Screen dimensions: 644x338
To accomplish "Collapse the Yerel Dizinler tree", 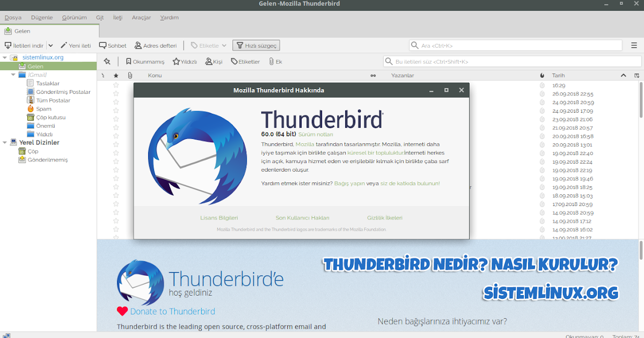I will click(x=5, y=142).
